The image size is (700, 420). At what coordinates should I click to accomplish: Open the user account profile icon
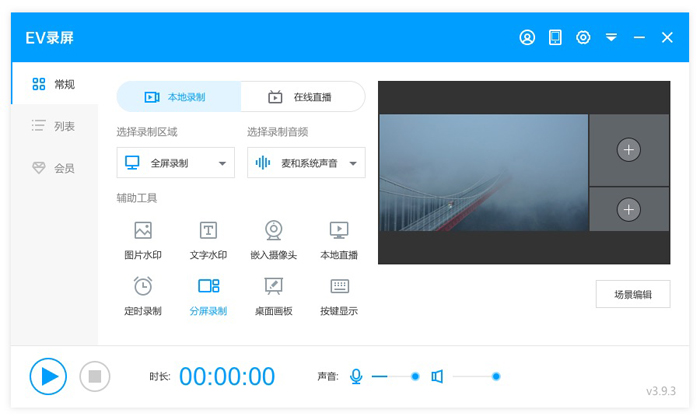click(x=527, y=37)
